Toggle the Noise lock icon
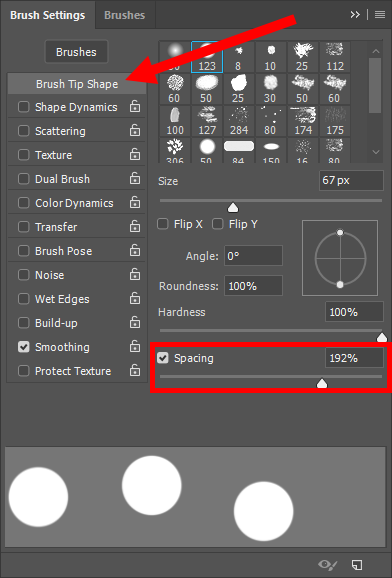The image size is (392, 578). [x=135, y=274]
